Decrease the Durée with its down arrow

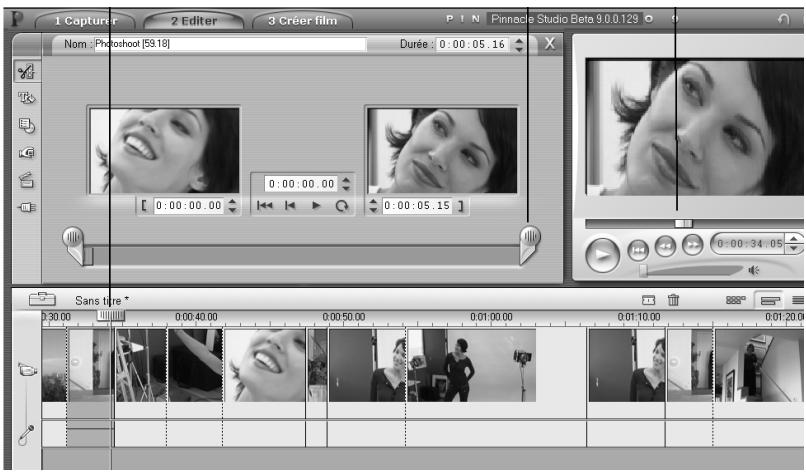click(x=519, y=49)
